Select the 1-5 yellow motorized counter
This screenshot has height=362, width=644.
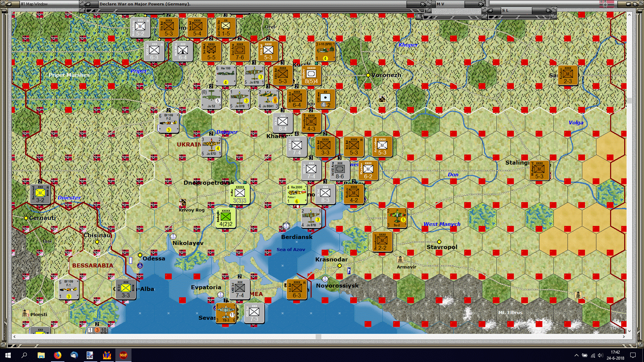click(226, 27)
